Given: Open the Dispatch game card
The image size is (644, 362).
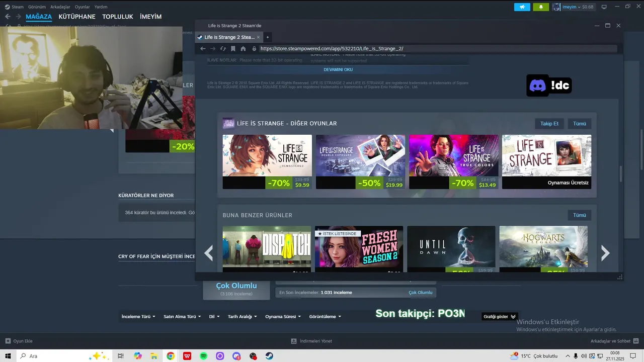Looking at the screenshot, I should coord(267,249).
